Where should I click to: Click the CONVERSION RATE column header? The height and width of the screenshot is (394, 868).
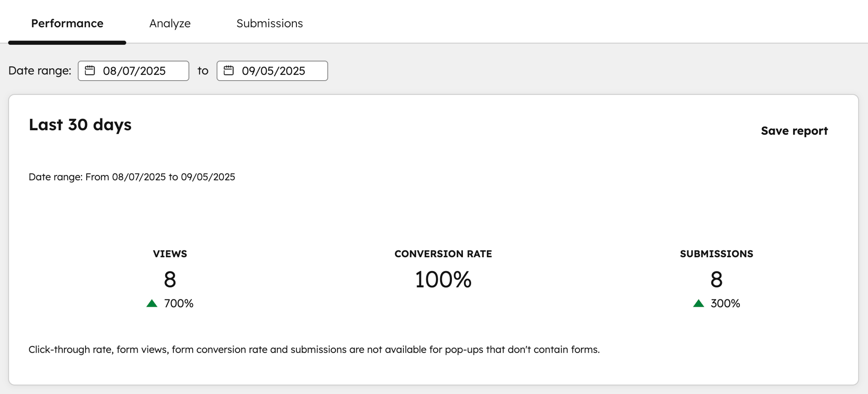click(x=443, y=253)
